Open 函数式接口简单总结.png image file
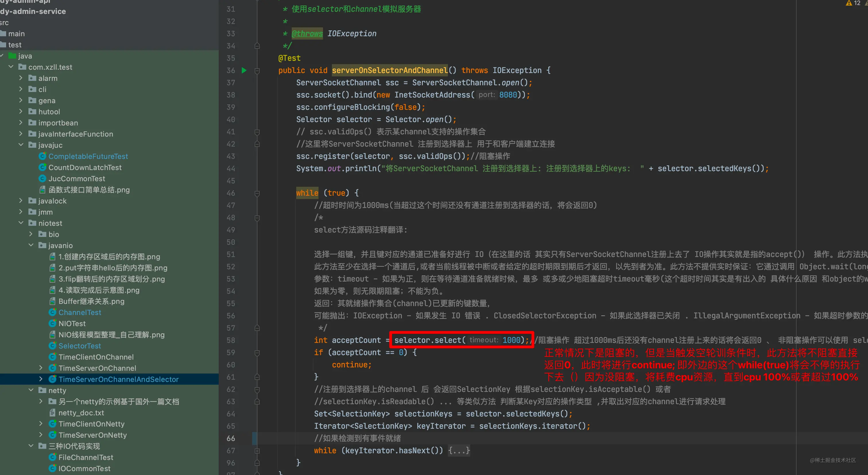The height and width of the screenshot is (475, 868). [x=89, y=190]
